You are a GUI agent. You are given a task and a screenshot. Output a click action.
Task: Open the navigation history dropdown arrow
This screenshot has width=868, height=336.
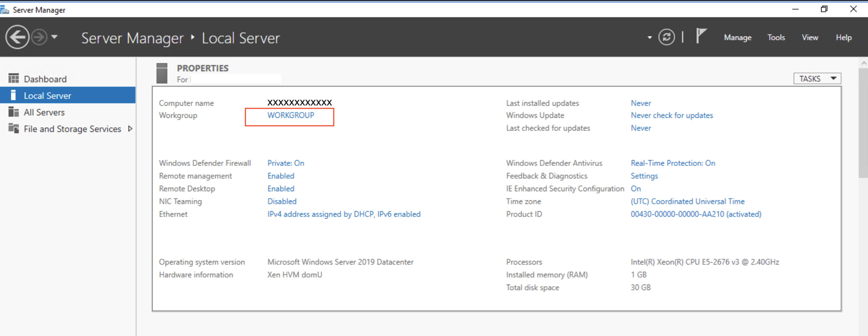click(54, 37)
